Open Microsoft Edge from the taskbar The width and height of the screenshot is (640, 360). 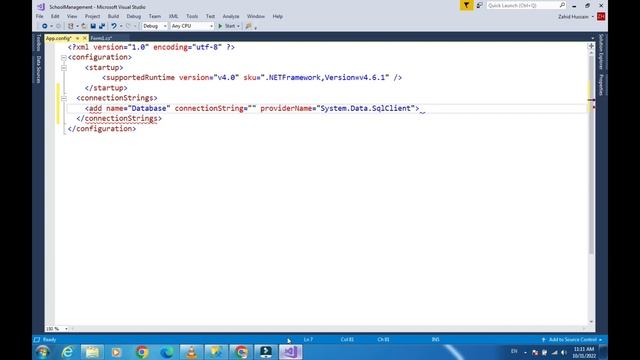point(167,352)
